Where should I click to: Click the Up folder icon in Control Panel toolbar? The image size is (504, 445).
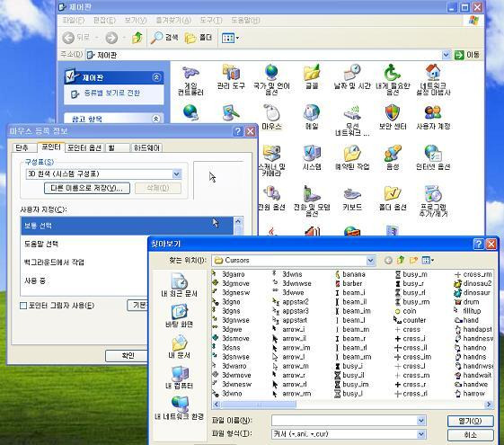[x=137, y=38]
